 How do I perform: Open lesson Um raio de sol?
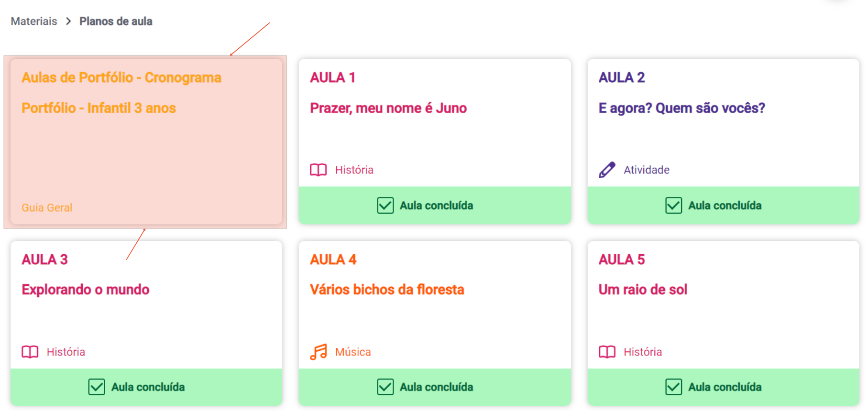point(643,290)
